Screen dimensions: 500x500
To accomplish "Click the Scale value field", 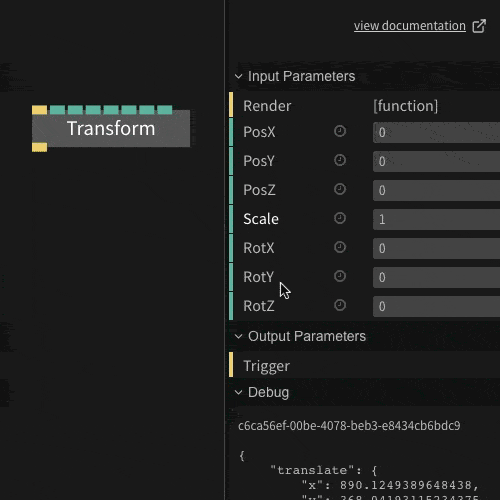I will point(436,219).
